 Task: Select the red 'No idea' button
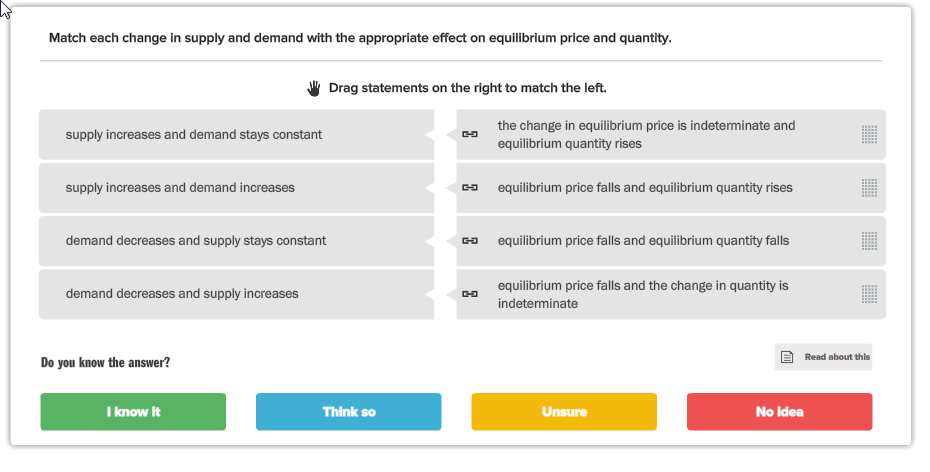(x=779, y=412)
